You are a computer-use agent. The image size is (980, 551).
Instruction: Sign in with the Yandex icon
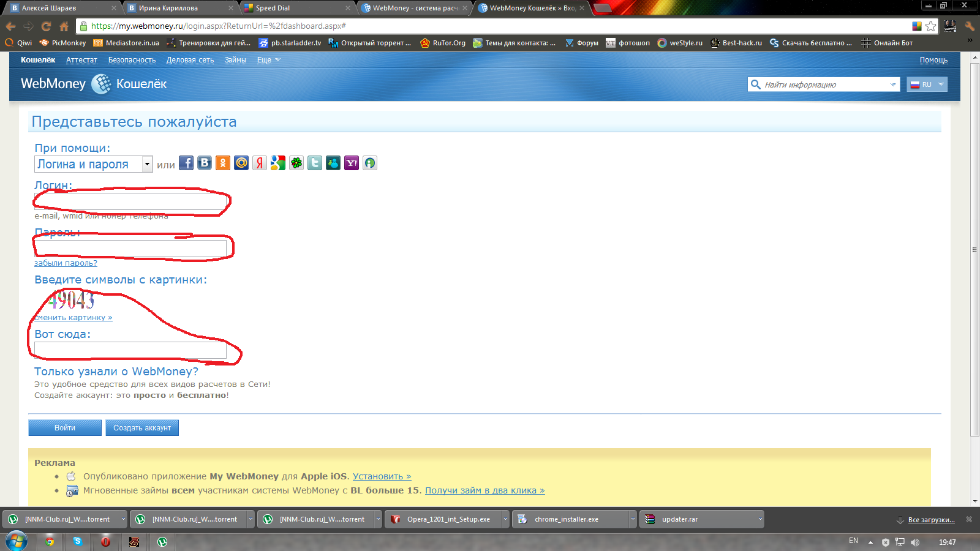tap(260, 163)
